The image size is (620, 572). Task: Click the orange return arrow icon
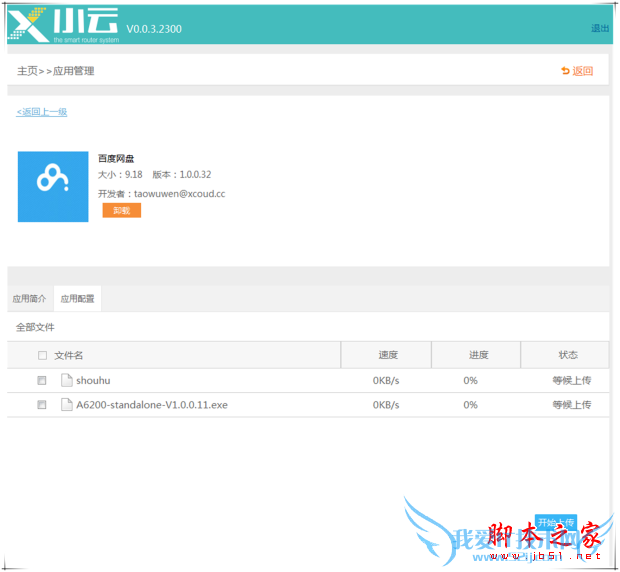click(x=565, y=71)
